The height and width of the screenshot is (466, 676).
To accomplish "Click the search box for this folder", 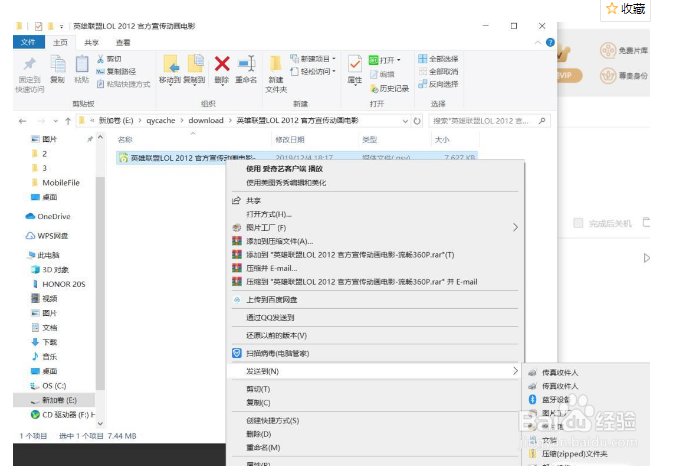I will 489,121.
